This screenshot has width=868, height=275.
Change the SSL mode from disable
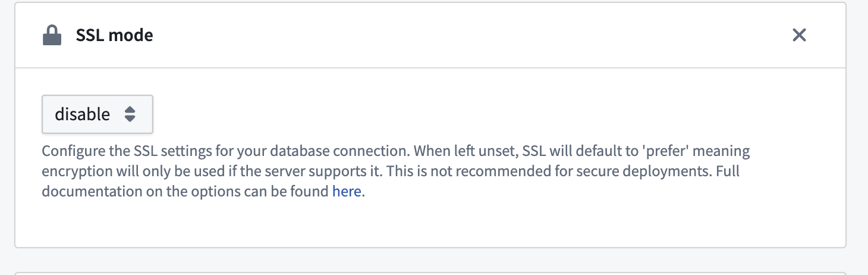pos(97,114)
